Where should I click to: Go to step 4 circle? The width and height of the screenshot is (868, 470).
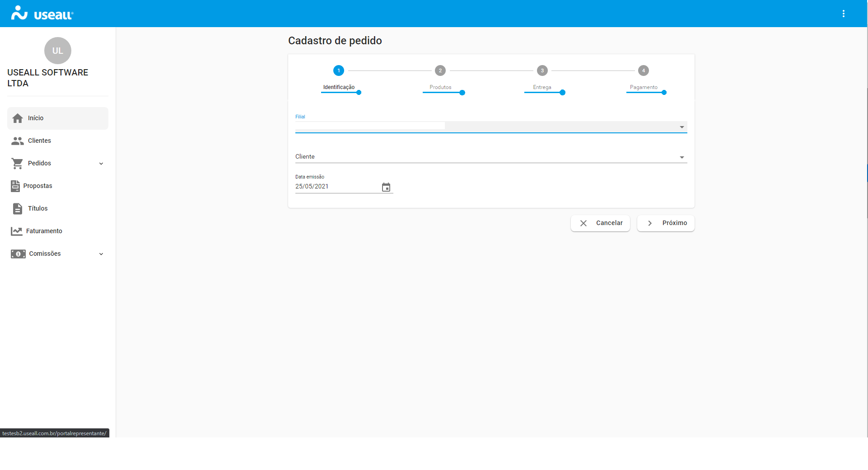coord(644,70)
